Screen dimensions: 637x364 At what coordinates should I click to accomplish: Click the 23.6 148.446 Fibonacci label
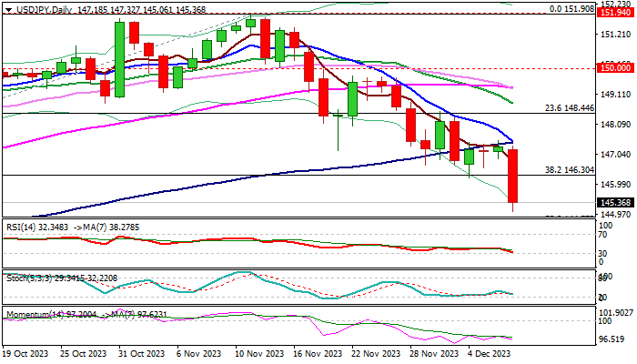[x=569, y=108]
